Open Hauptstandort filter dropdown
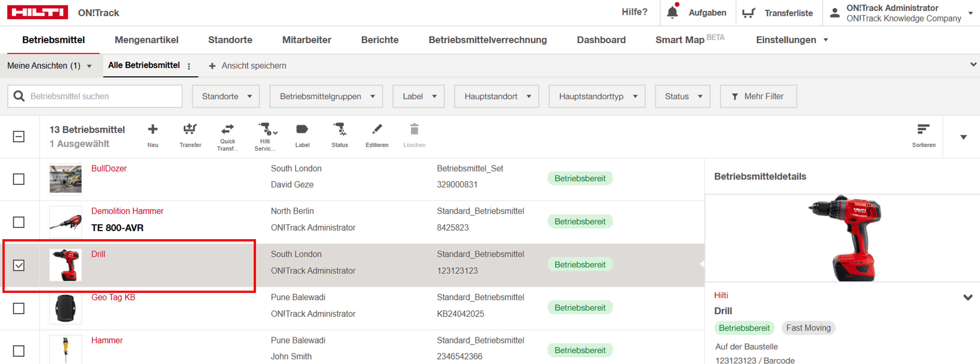The height and width of the screenshot is (364, 980). click(496, 96)
